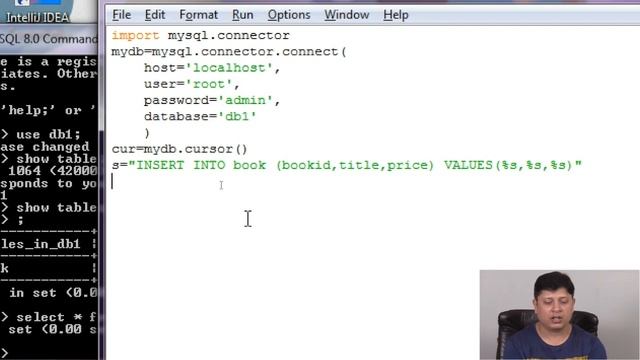The image size is (640, 360).
Task: Click the cur=mydb.cursor() line
Action: click(180, 149)
